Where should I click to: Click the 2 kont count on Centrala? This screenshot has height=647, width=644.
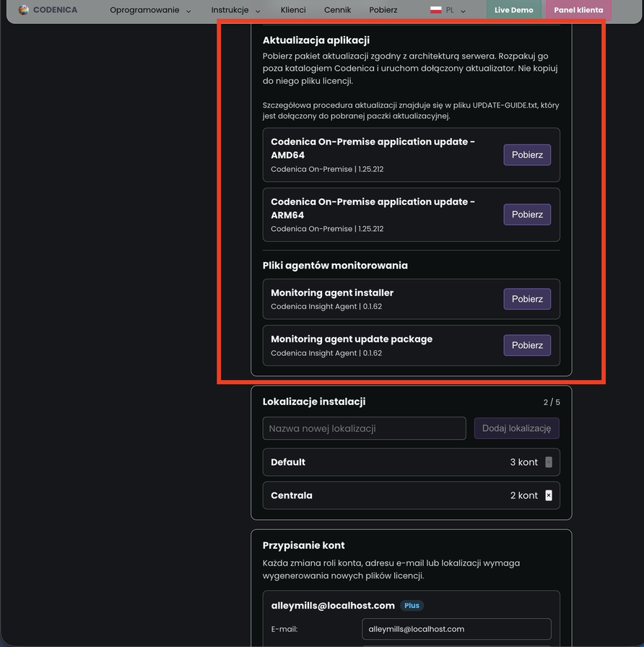524,495
